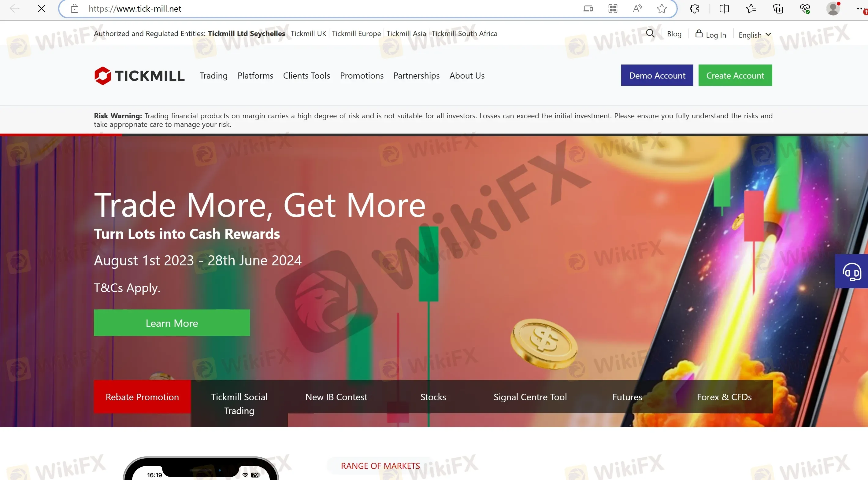Click the Tickmill logo icon
This screenshot has height=480, width=868.
[x=102, y=76]
